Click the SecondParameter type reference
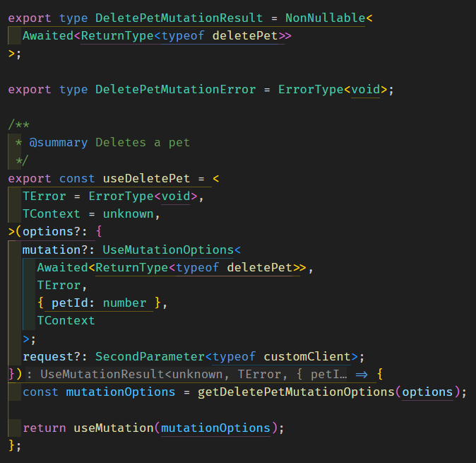Image resolution: width=476 pixels, height=463 pixels. [x=150, y=357]
